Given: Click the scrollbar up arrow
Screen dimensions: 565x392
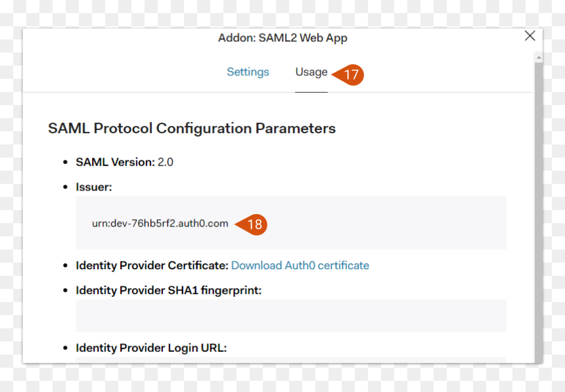Looking at the screenshot, I should (x=539, y=57).
